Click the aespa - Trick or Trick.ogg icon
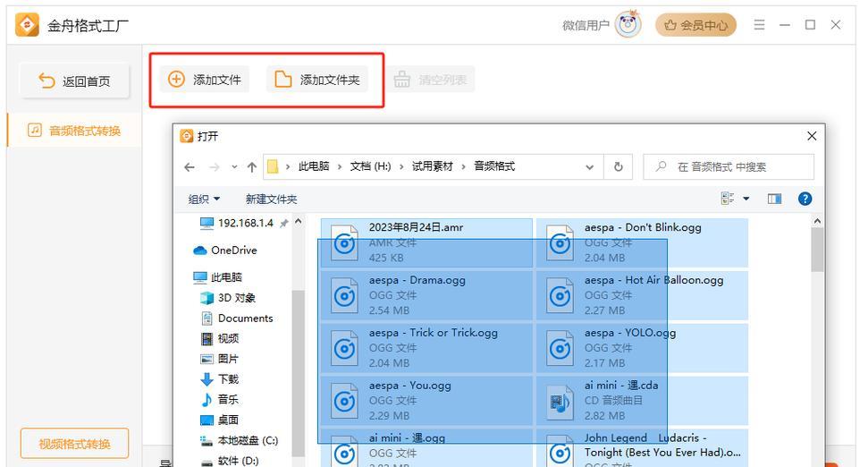This screenshot has height=467, width=868. (x=344, y=348)
